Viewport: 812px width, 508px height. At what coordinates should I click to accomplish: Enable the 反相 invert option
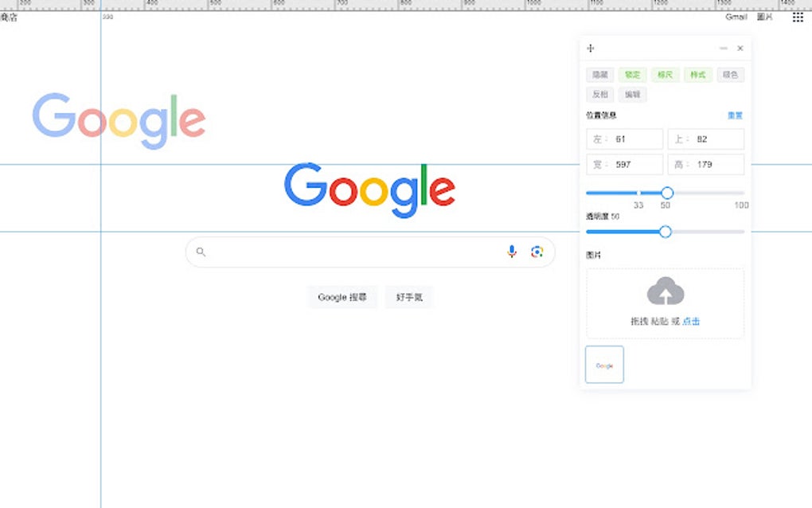click(599, 93)
